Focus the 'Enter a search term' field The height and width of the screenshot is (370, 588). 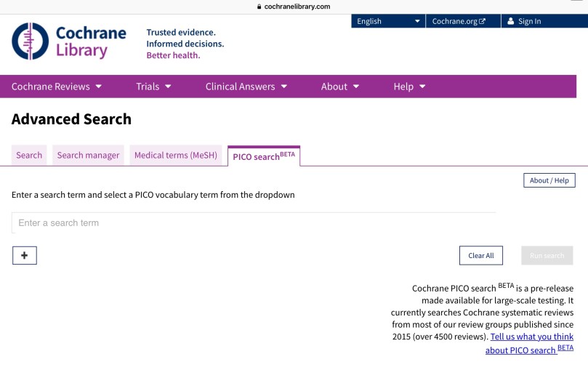253,223
